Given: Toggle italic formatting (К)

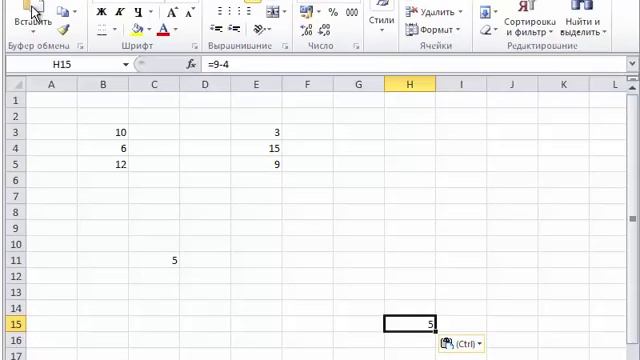Looking at the screenshot, I should point(120,12).
